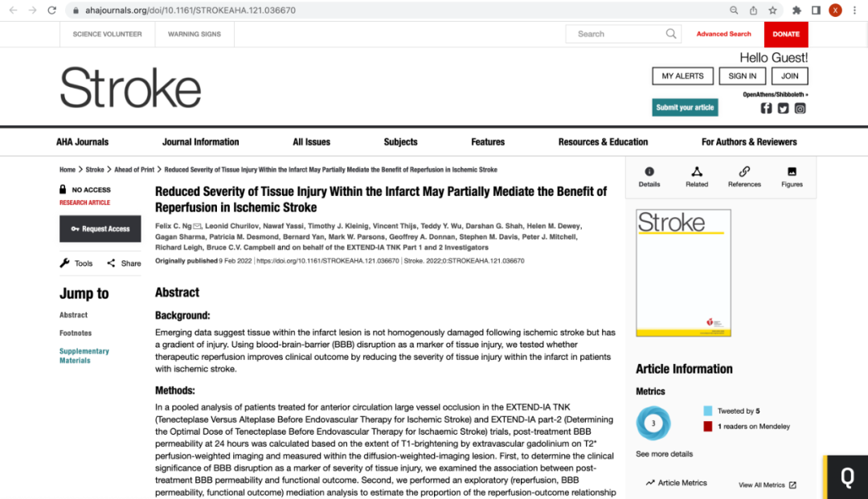Go to Home in the breadcrumb
Viewport: 868px width, 499px height.
68,170
